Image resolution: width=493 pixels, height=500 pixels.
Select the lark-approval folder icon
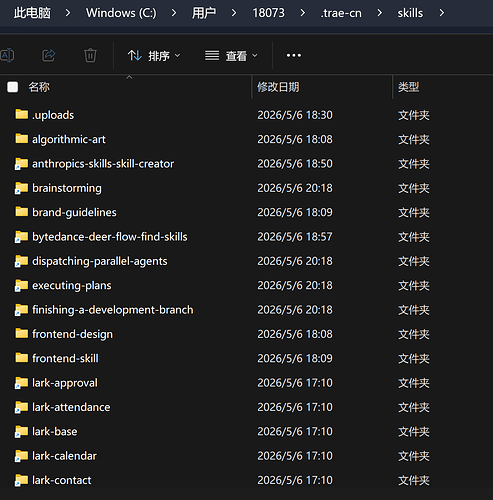tap(22, 382)
